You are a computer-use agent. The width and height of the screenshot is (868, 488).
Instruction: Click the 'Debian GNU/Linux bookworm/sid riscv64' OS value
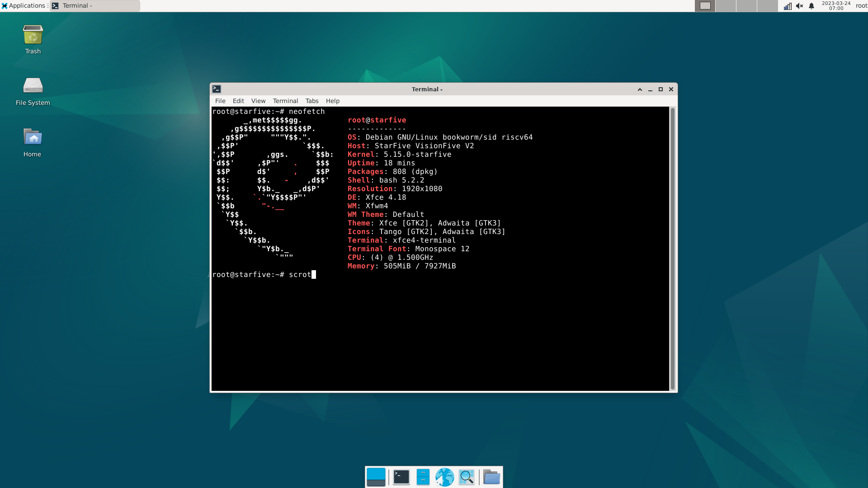[449, 137]
